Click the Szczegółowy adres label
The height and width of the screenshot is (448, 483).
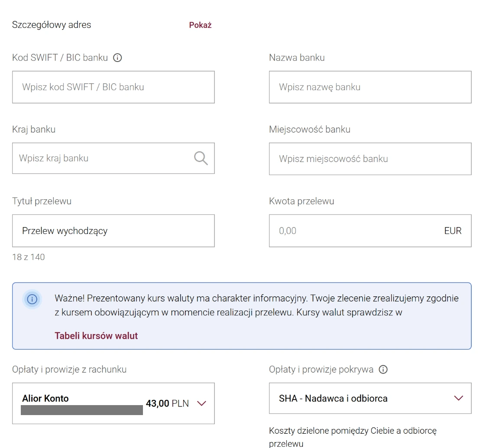click(52, 25)
